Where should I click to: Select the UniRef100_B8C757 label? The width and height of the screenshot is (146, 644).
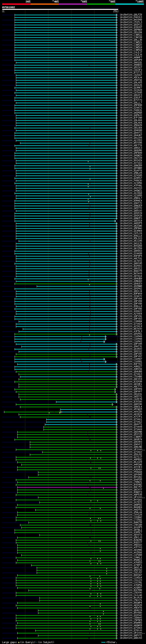131,487
